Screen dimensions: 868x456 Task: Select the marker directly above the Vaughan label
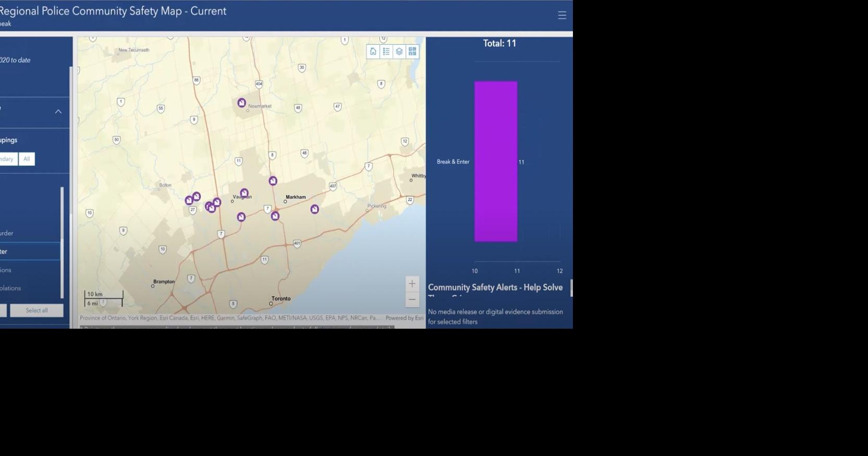pyautogui.click(x=244, y=193)
